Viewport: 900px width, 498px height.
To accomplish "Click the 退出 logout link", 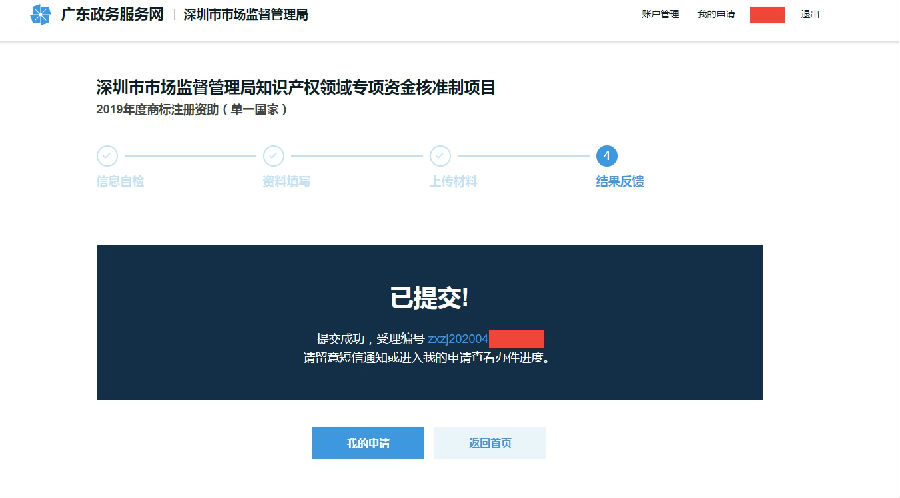I will (x=810, y=15).
